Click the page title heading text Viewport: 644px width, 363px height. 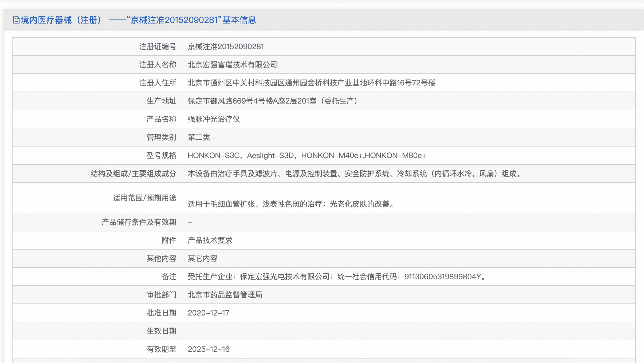[x=138, y=20]
